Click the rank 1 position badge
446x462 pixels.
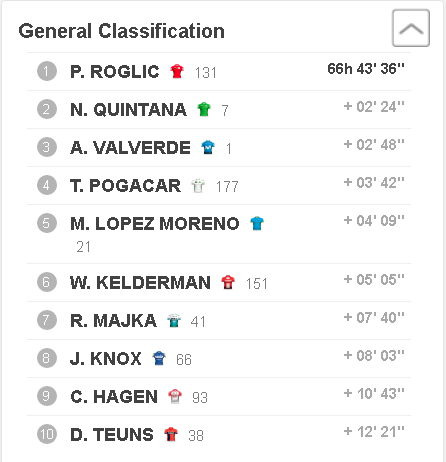tap(47, 71)
